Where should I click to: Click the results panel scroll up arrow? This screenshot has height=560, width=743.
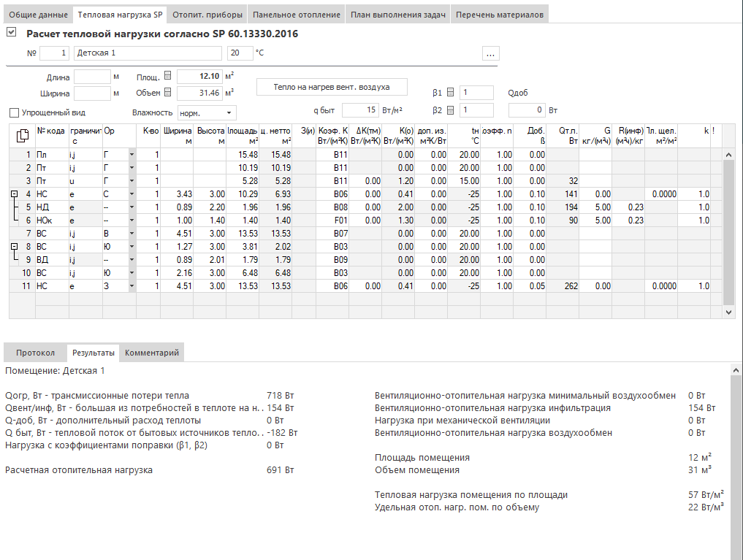(736, 370)
